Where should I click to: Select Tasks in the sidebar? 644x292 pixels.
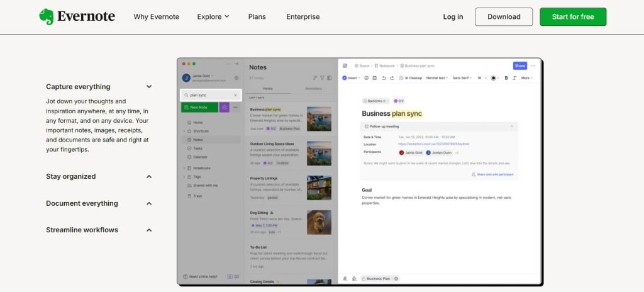[195, 149]
